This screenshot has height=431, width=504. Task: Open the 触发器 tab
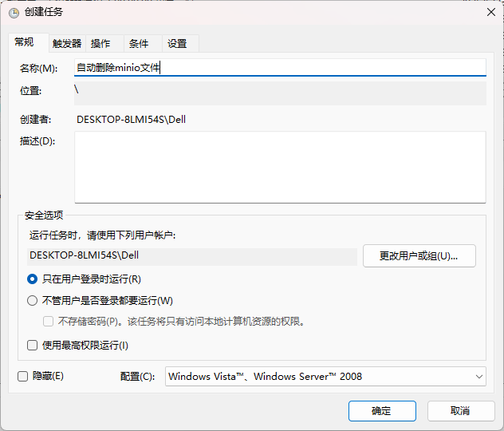click(67, 43)
